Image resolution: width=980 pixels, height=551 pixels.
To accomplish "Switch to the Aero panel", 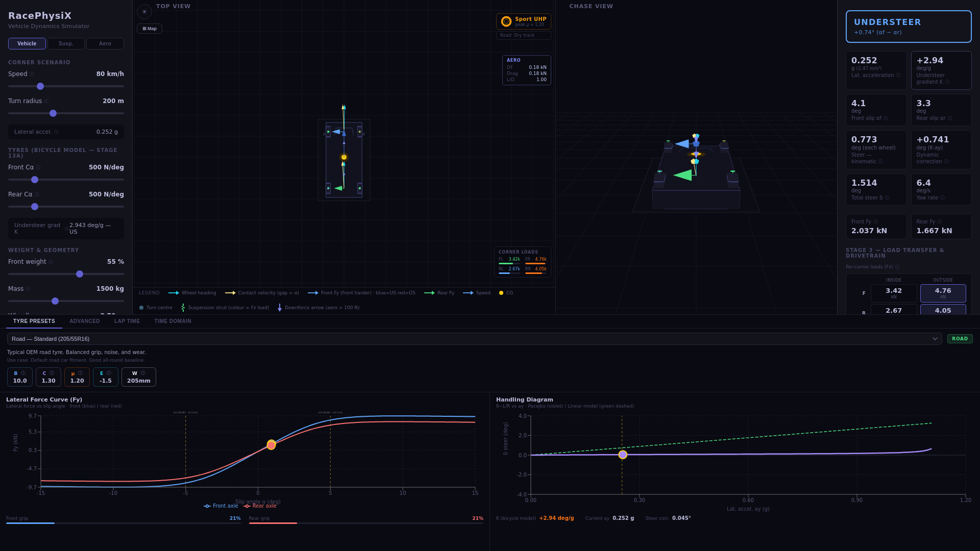I will pos(105,44).
